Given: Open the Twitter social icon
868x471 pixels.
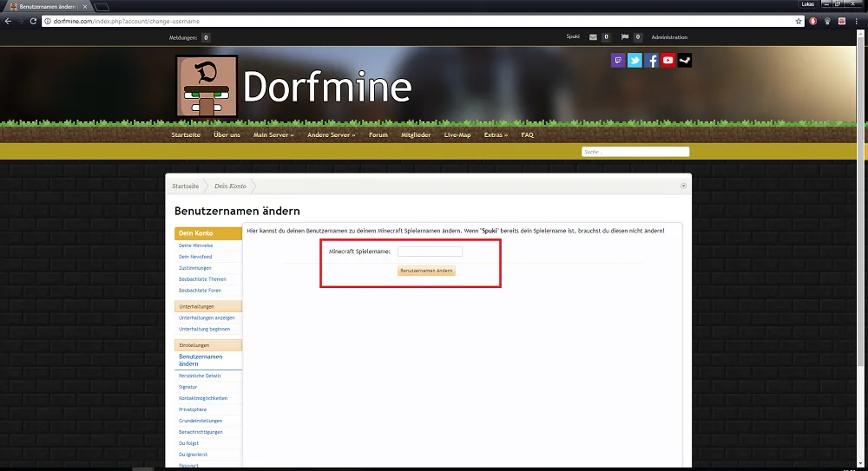Looking at the screenshot, I should 635,61.
